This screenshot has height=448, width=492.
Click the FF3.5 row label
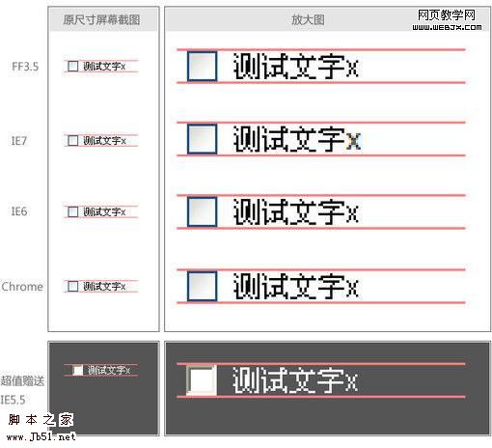(25, 67)
